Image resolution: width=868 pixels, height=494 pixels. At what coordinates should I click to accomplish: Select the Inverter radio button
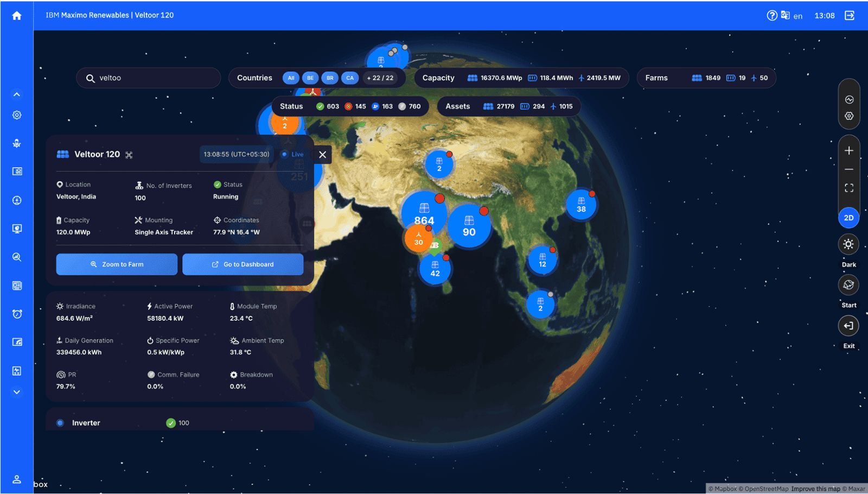point(60,422)
